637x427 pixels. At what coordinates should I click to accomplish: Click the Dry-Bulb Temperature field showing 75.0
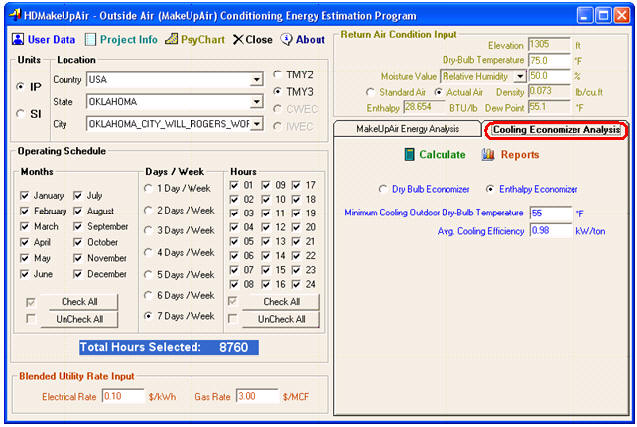[549, 61]
